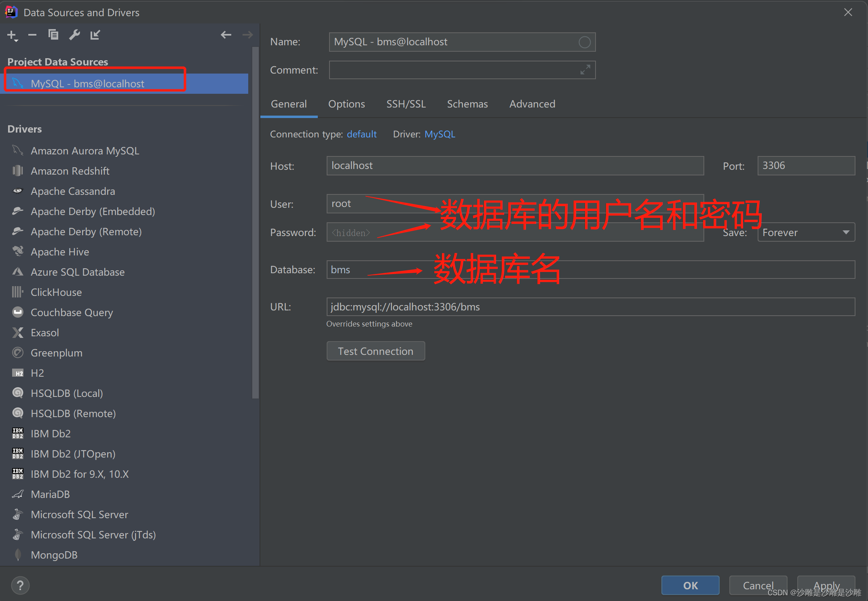
Task: Click the Apply button
Action: (x=826, y=585)
